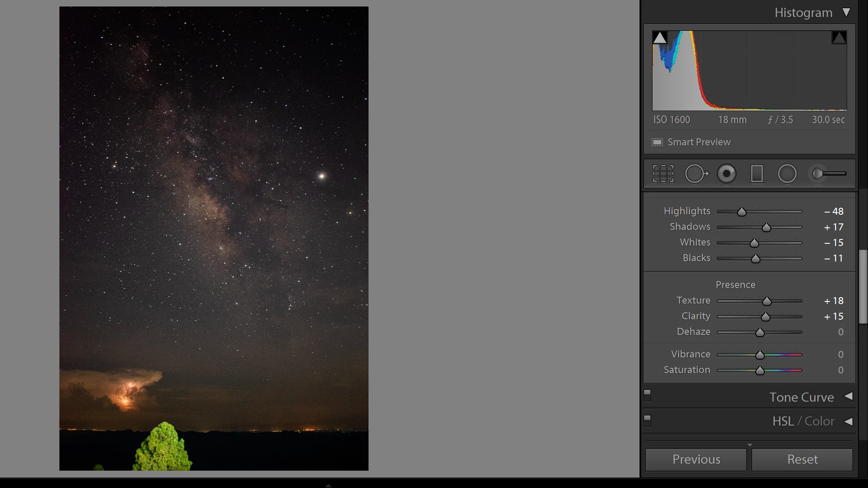Collapse the Histogram panel

(x=846, y=12)
